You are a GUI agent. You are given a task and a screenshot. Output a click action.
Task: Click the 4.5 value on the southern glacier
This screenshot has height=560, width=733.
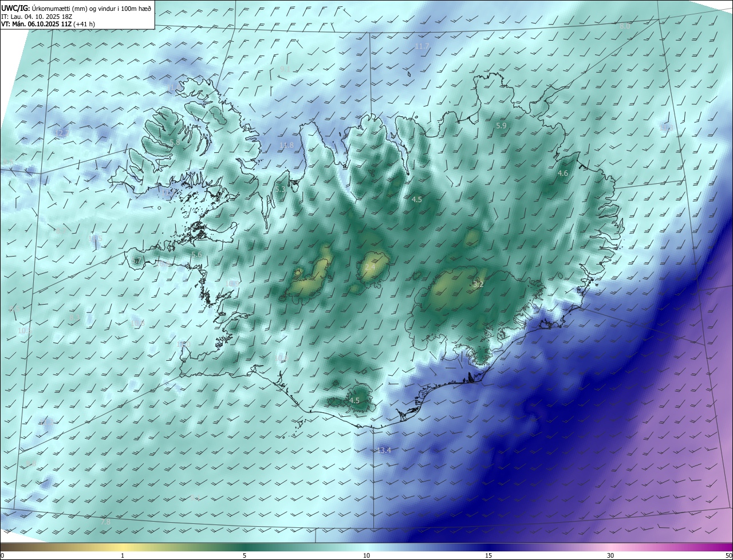(354, 401)
